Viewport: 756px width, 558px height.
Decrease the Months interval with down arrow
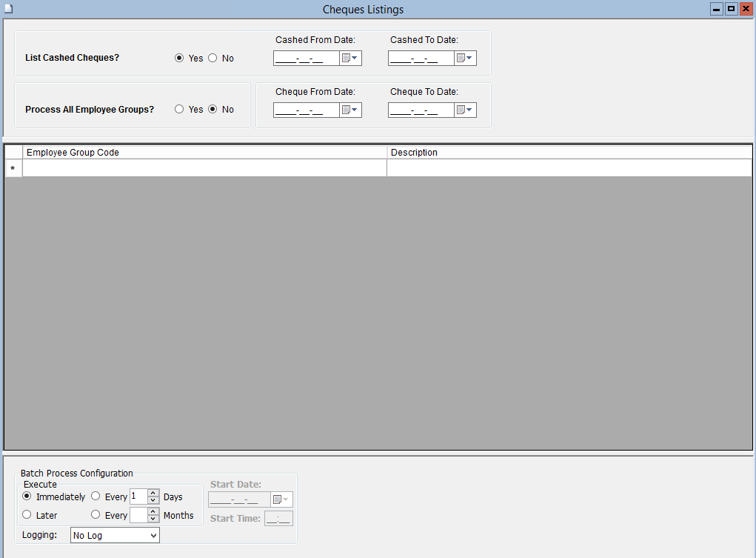[153, 519]
